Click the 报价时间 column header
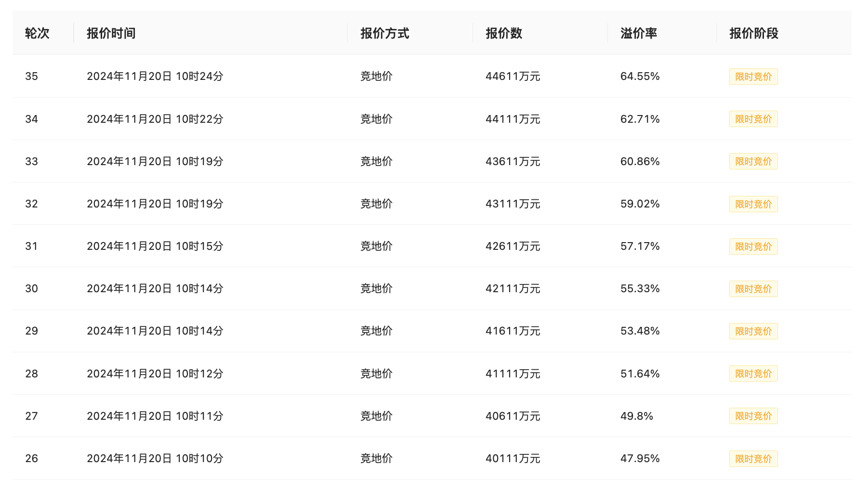The width and height of the screenshot is (868, 491). 111,33
